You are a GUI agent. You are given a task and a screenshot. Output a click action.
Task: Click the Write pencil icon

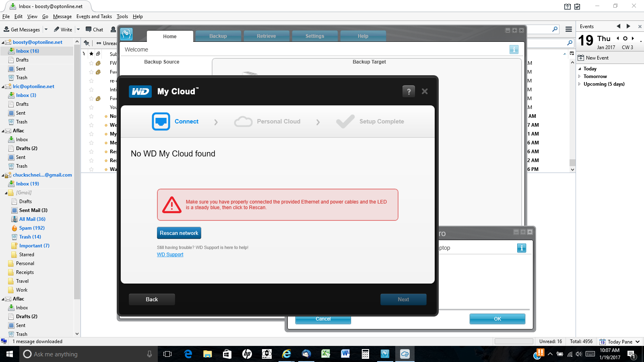coord(57,29)
